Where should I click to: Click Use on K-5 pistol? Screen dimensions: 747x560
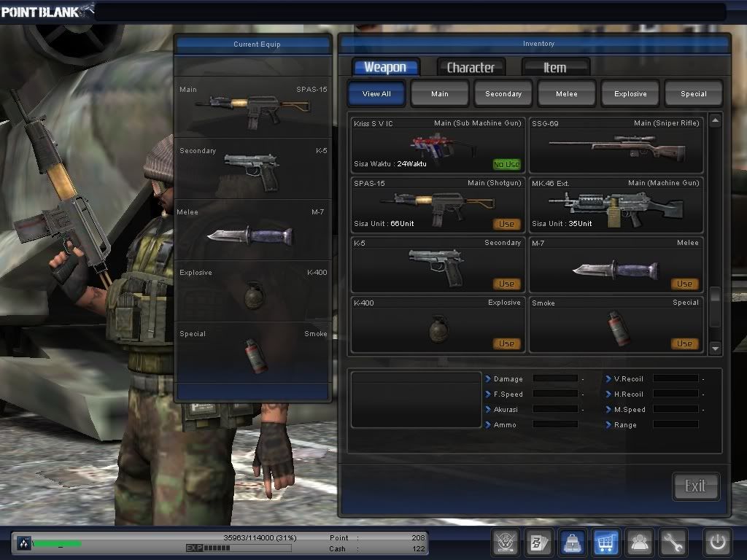pos(506,284)
